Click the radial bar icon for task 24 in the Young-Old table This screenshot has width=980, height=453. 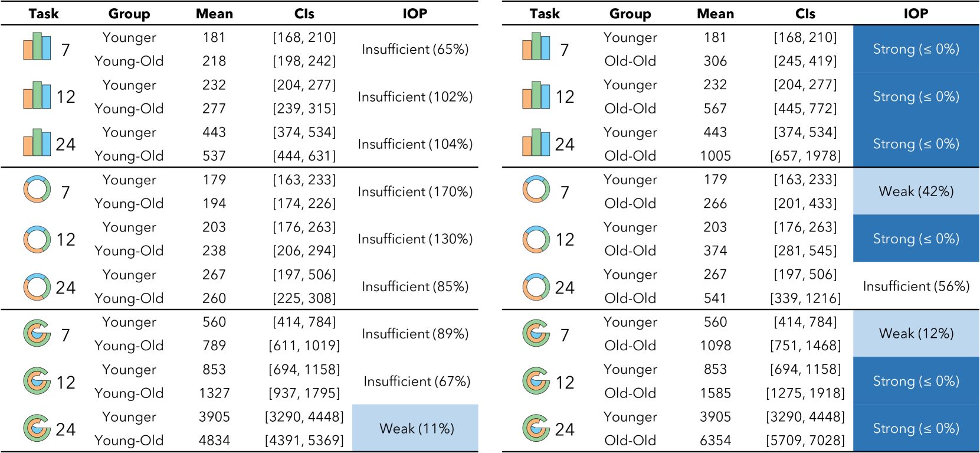pyautogui.click(x=37, y=428)
